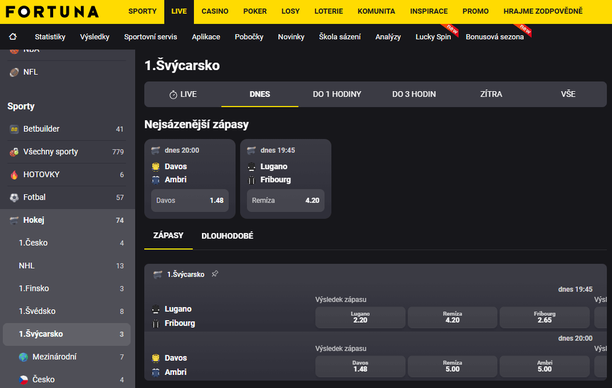The image size is (612, 388).
Task: Click the stopwatch icon on LIVE filter
Action: (173, 94)
